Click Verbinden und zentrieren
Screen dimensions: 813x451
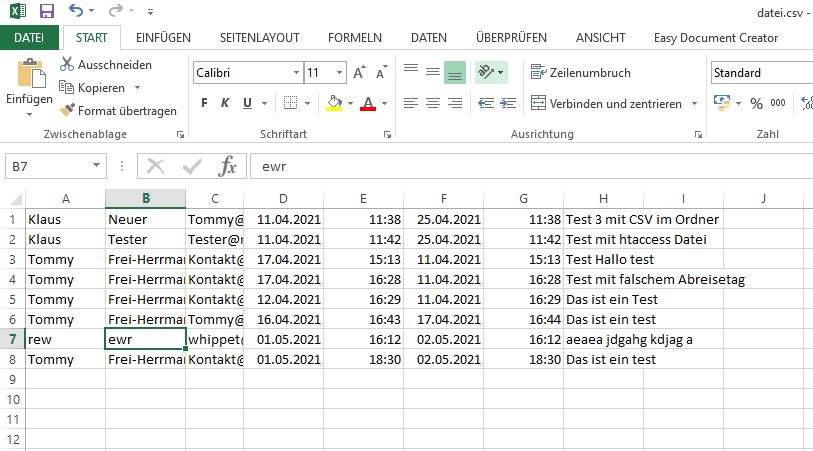pyautogui.click(x=606, y=104)
